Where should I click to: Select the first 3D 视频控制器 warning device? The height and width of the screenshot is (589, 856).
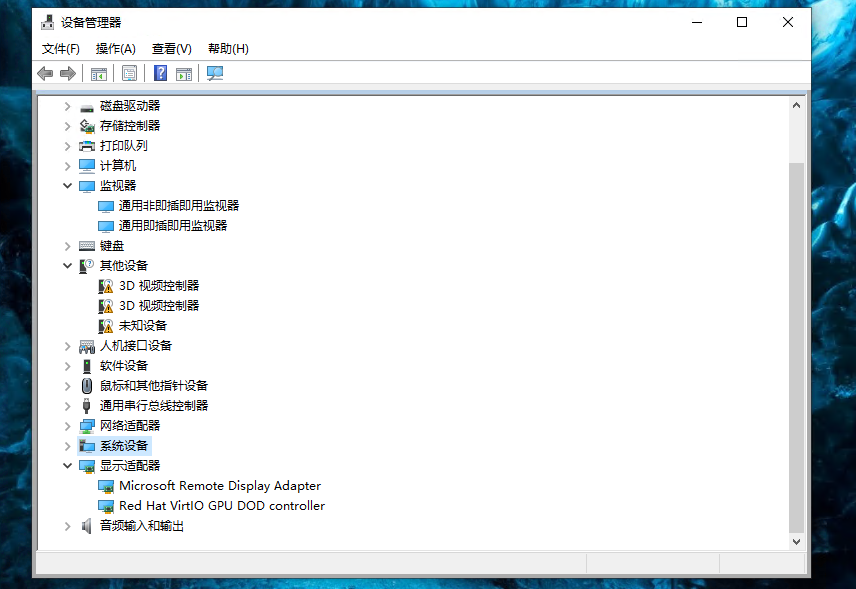(159, 286)
